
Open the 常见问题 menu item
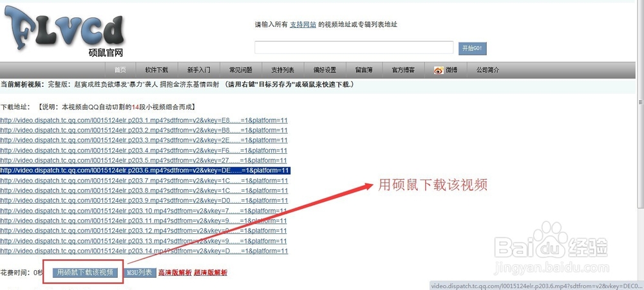tap(241, 70)
